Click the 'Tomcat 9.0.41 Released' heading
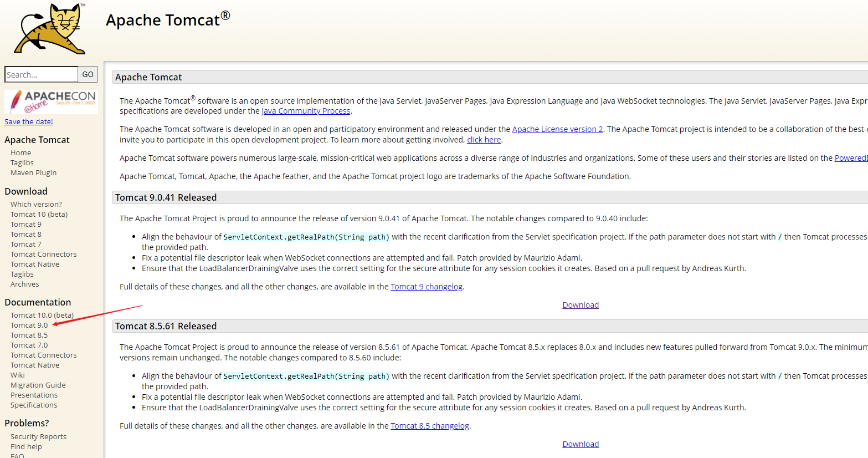 coord(166,197)
